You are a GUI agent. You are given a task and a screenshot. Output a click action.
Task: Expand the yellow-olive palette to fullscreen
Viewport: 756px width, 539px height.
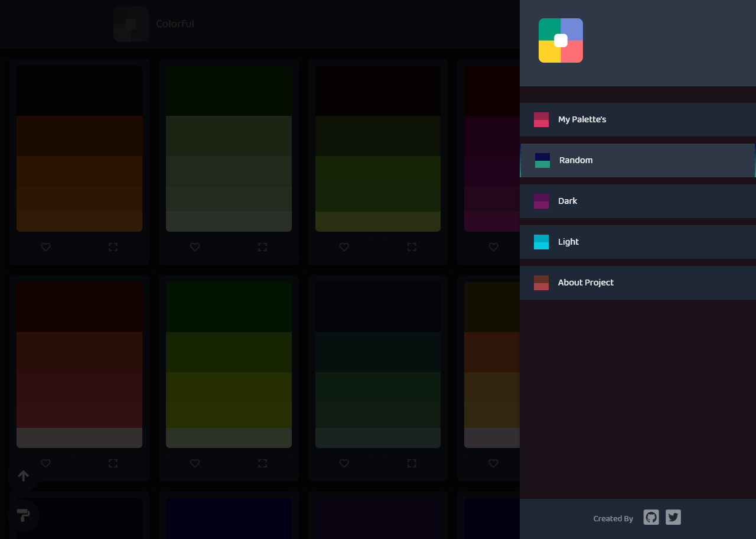click(262, 463)
